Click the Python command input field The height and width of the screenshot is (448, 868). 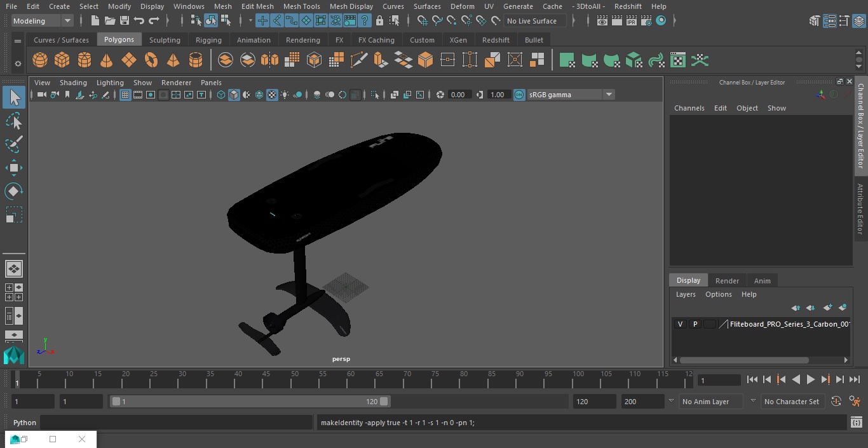[x=177, y=423]
